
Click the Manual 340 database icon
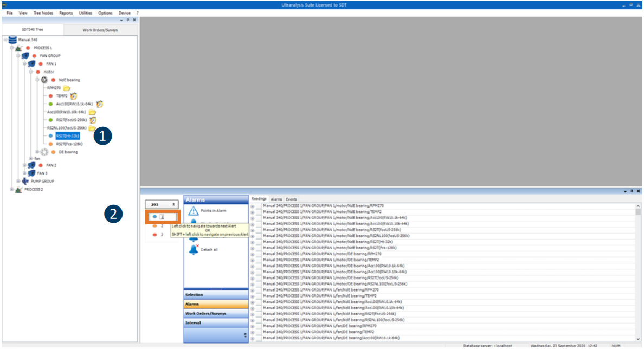point(12,40)
